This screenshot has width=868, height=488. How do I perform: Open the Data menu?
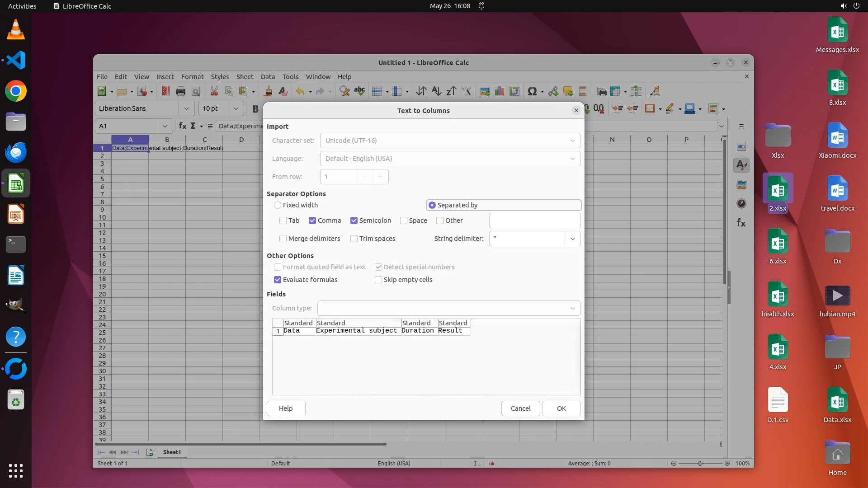pyautogui.click(x=268, y=77)
